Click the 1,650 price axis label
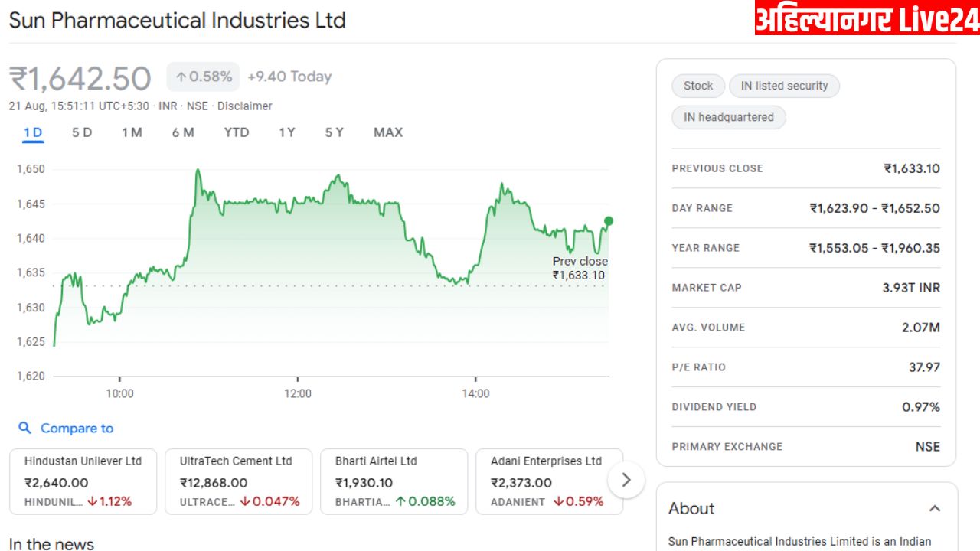The image size is (980, 551). (31, 169)
